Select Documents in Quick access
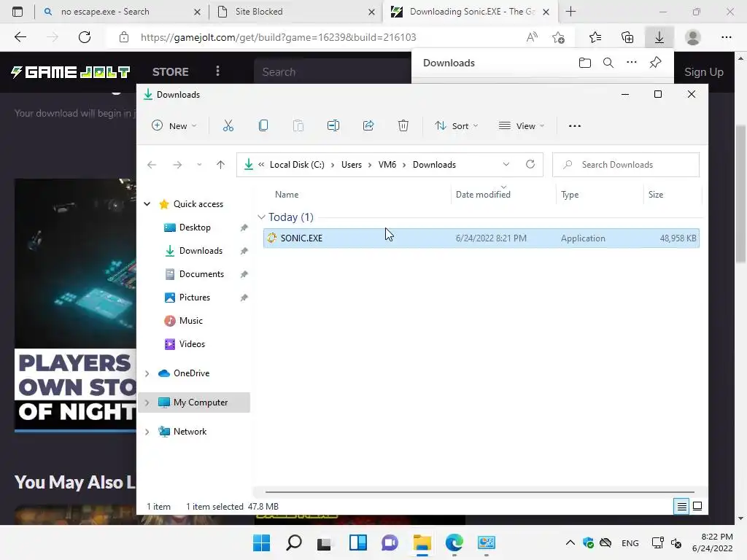 (201, 274)
